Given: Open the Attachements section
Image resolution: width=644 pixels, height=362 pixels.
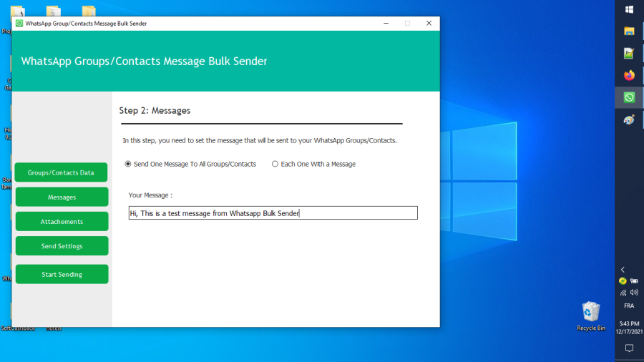Looking at the screenshot, I should pyautogui.click(x=62, y=222).
